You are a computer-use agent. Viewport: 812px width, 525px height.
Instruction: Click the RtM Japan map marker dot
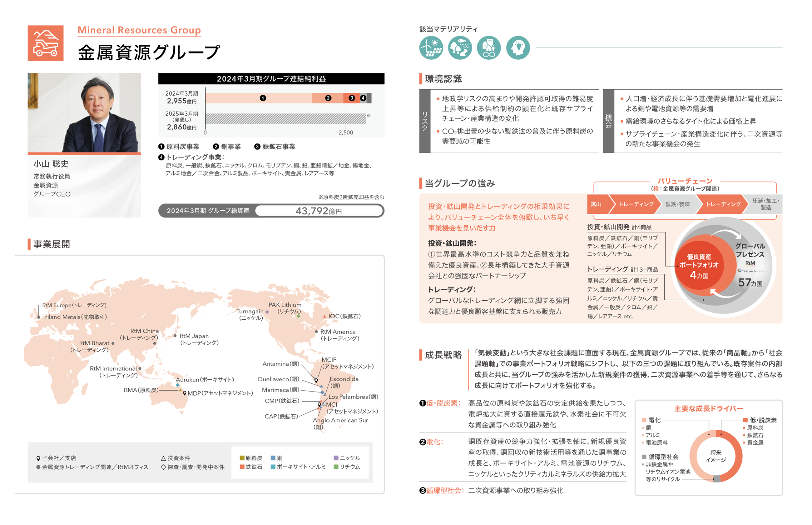point(175,335)
